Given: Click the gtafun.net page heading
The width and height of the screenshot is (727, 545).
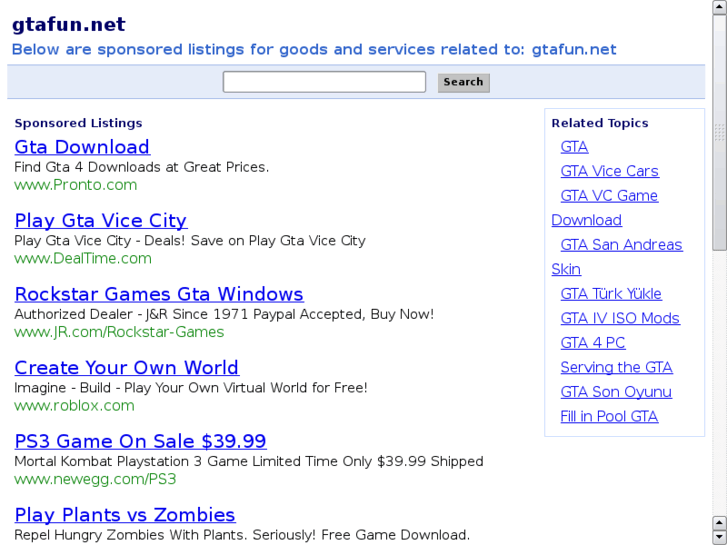Looking at the screenshot, I should [69, 25].
